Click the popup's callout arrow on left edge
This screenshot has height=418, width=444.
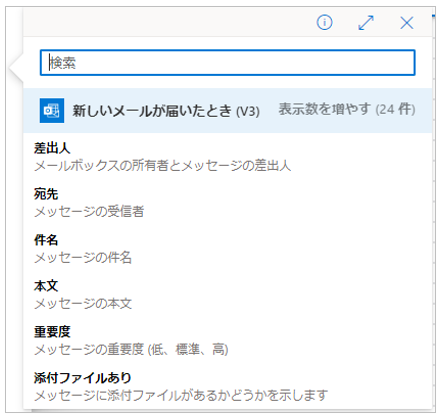16,68
